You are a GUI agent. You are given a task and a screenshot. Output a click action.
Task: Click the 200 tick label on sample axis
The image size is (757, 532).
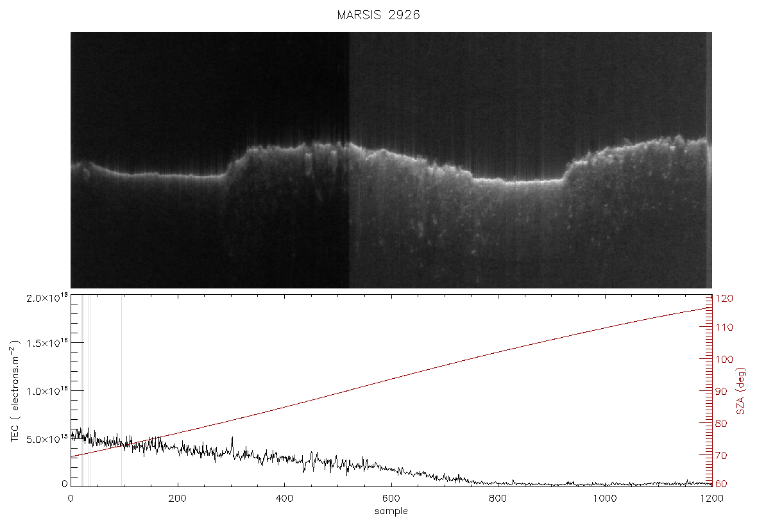pos(178,498)
